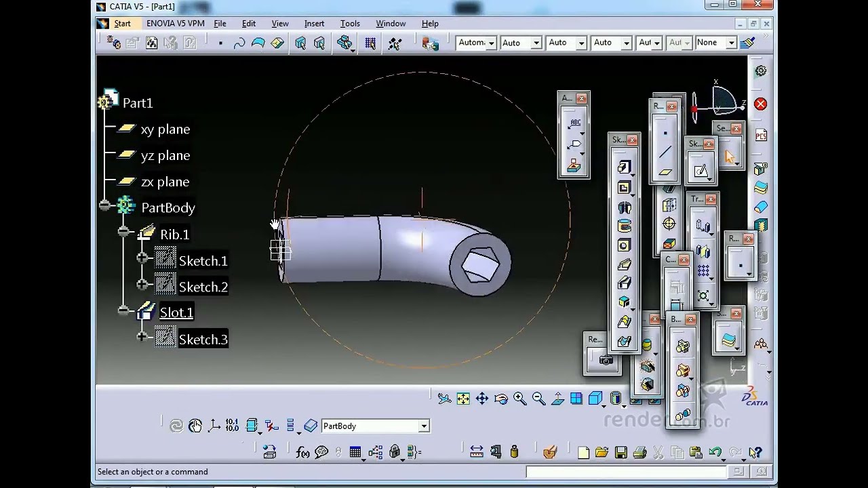
Task: Close the Sketch-Based Features floating toolbar
Action: click(x=632, y=140)
